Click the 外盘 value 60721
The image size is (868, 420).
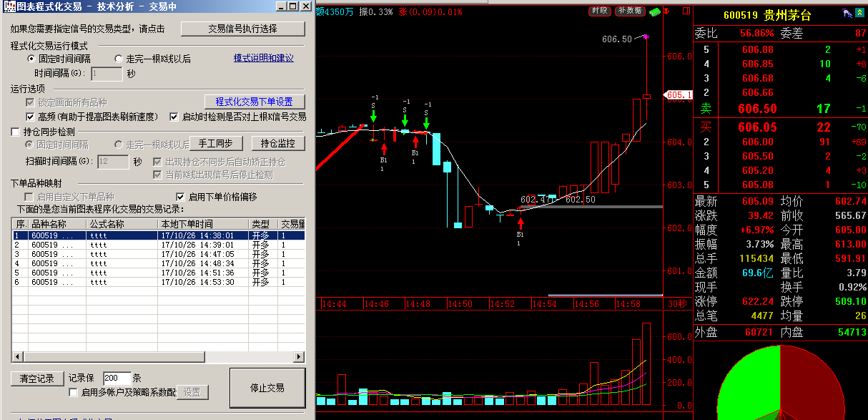pyautogui.click(x=759, y=333)
